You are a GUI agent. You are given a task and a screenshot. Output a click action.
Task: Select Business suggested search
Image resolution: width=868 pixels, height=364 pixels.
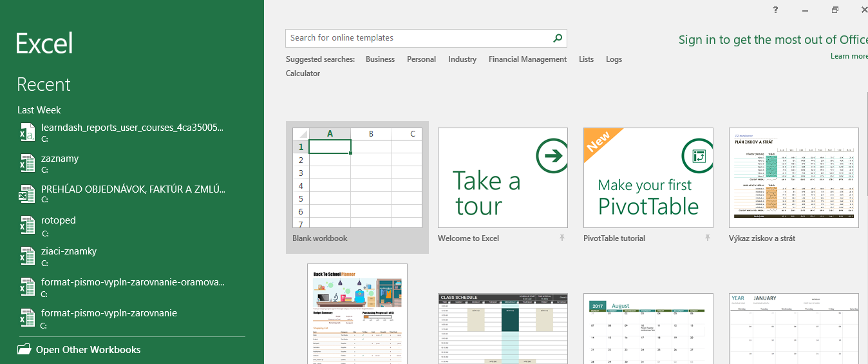380,59
